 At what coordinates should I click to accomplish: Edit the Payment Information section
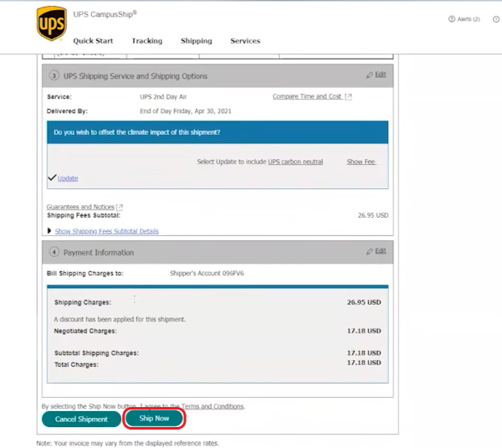point(376,250)
